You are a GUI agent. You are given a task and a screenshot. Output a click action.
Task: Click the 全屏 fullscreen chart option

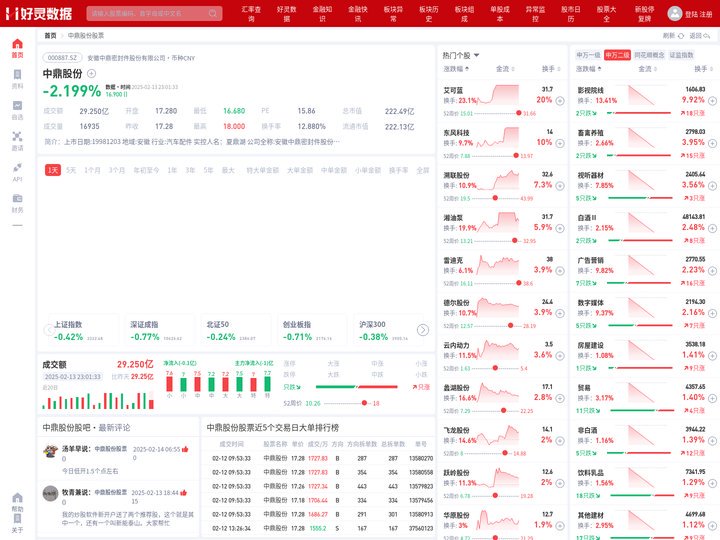click(x=422, y=170)
